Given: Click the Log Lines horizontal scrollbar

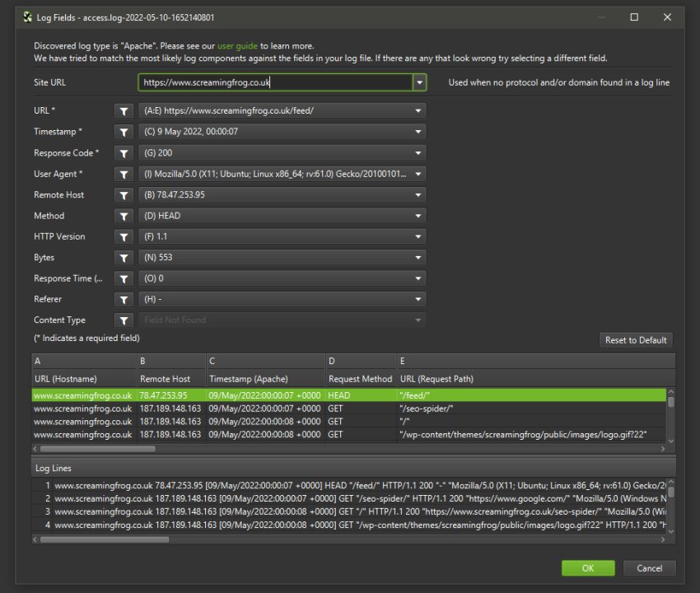Looking at the screenshot, I should (x=105, y=539).
